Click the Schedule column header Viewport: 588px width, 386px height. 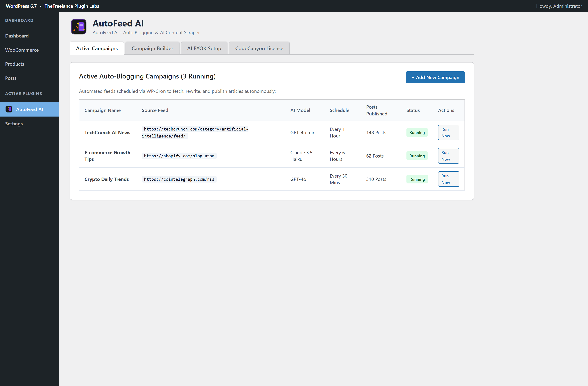[339, 110]
